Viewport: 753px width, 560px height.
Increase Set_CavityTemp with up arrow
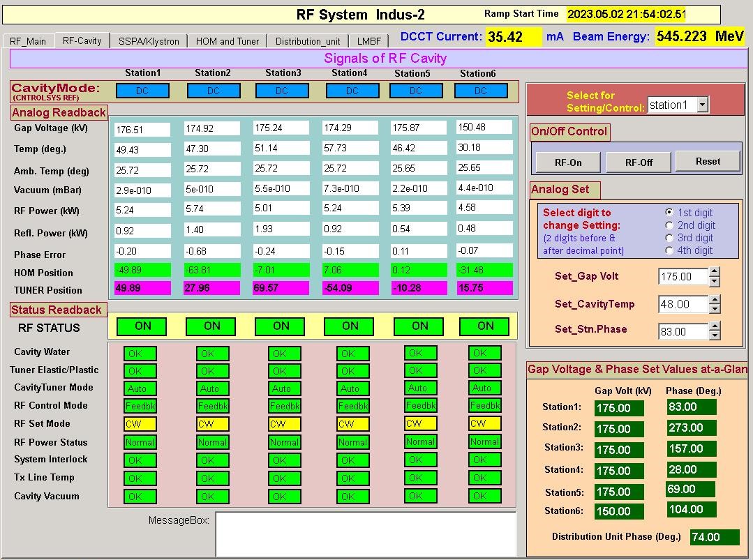point(715,299)
